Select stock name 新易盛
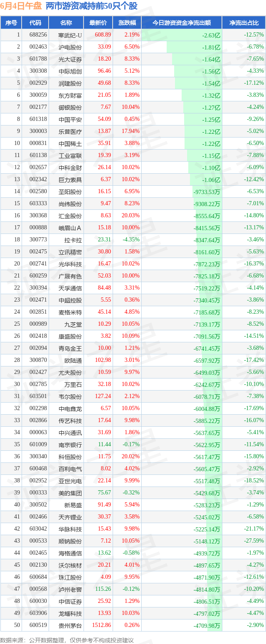This screenshot has height=644, width=266. pos(73,505)
